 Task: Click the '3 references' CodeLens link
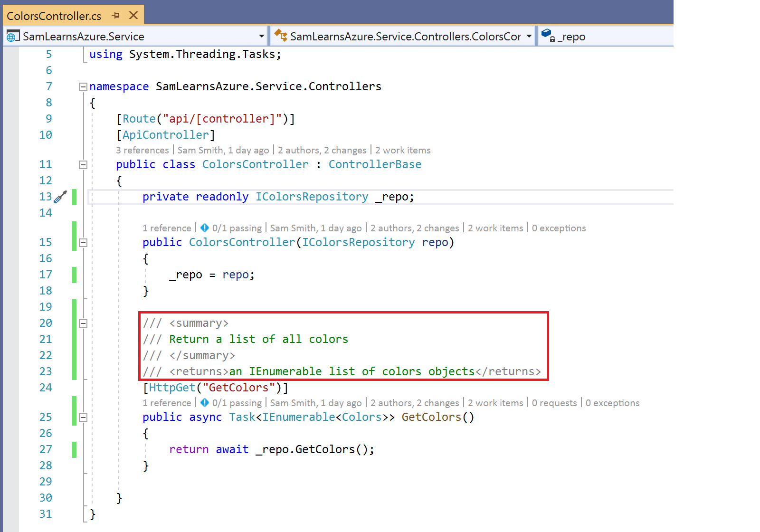click(142, 151)
